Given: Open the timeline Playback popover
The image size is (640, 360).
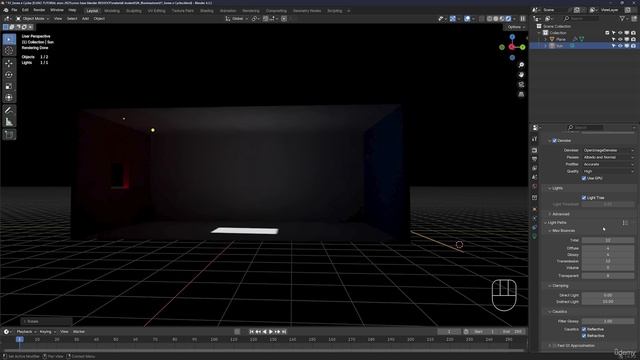Looking at the screenshot, I should pyautogui.click(x=26, y=332).
